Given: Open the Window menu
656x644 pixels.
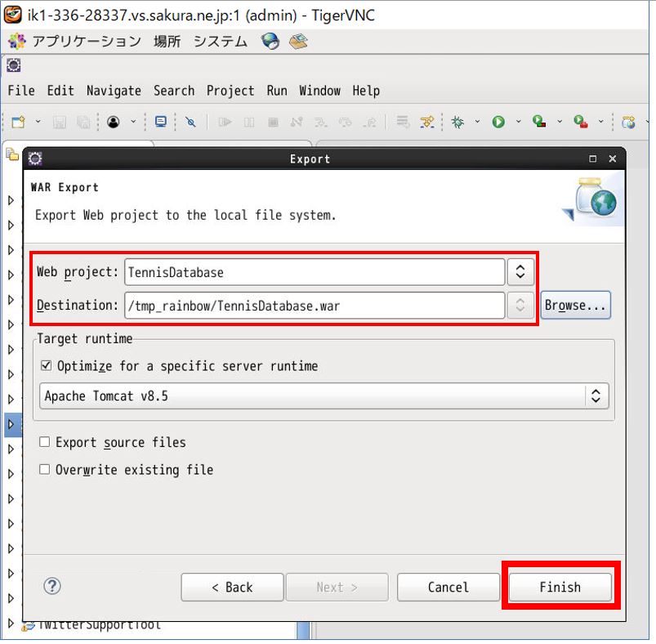Looking at the screenshot, I should [320, 91].
